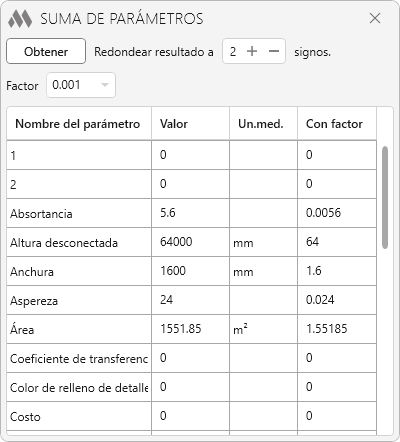Image resolution: width=400 pixels, height=442 pixels.
Task: Click the Un.med. column header
Action: click(x=263, y=124)
